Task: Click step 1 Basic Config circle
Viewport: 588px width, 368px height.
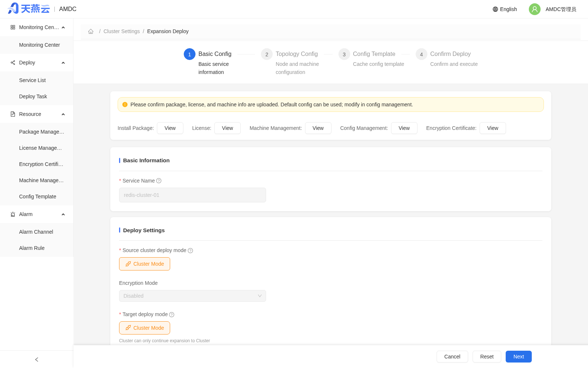Action: click(x=190, y=54)
